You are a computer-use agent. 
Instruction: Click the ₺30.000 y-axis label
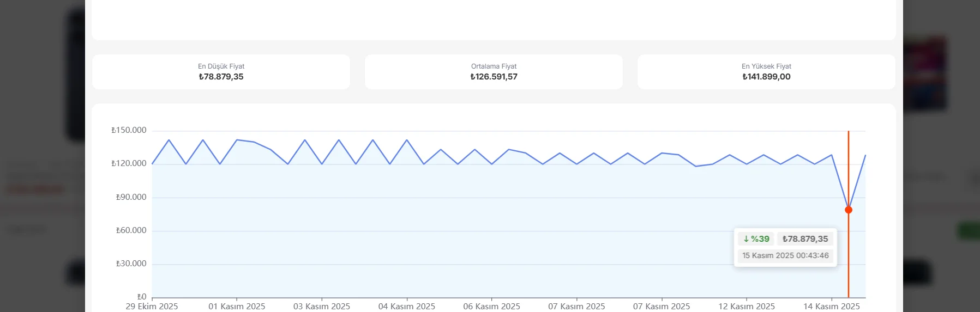[131, 264]
